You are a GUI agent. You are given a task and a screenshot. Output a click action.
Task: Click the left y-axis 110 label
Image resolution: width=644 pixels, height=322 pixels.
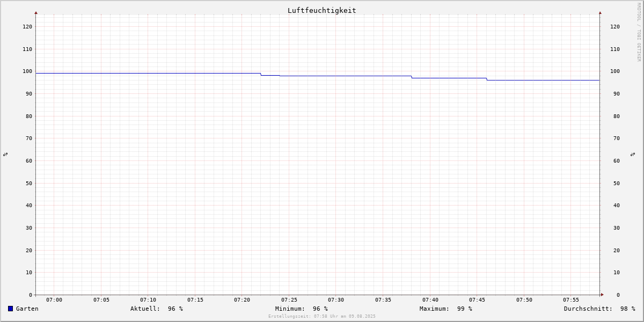[27, 49]
